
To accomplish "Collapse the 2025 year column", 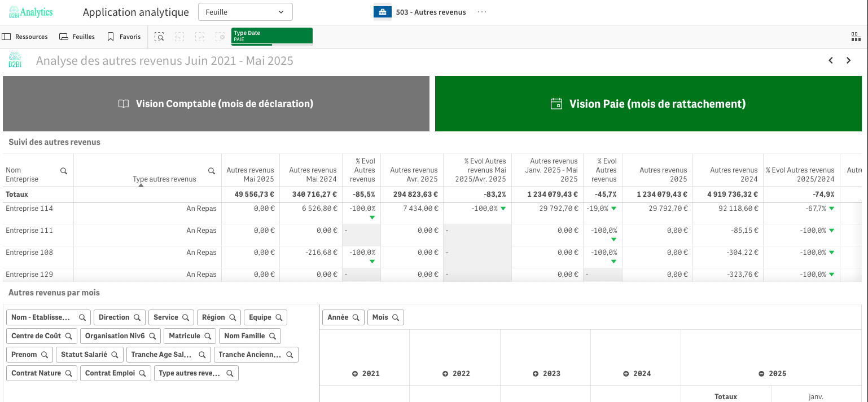I will (x=761, y=374).
